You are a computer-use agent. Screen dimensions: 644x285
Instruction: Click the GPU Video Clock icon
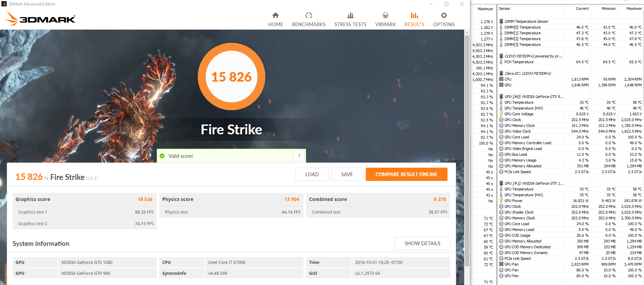pos(501,131)
